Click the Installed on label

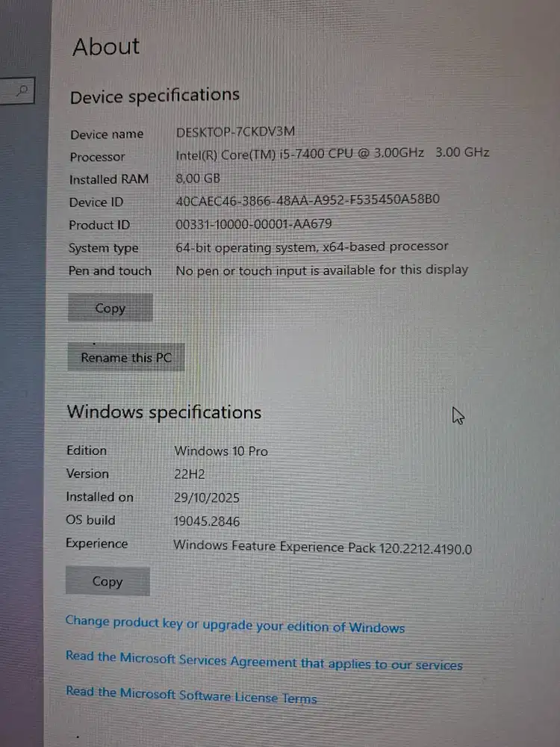99,497
